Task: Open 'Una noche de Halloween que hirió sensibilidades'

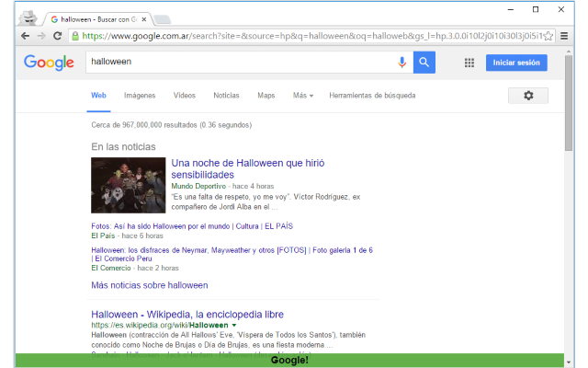Action: click(248, 169)
